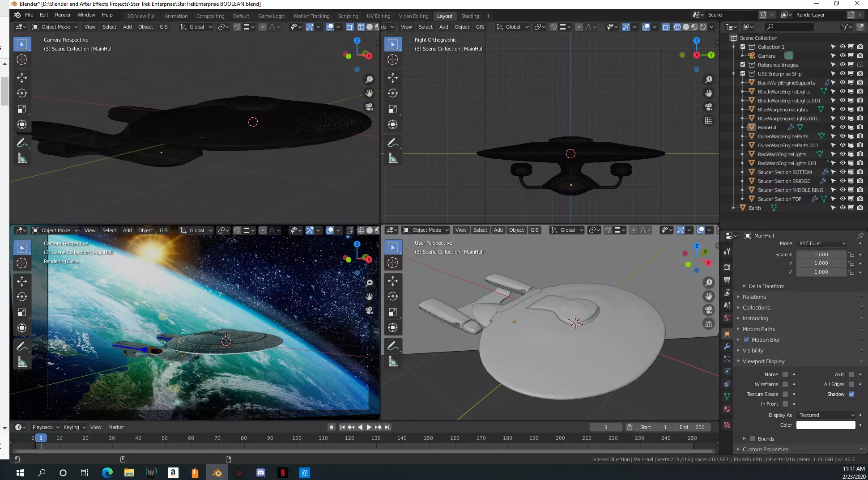This screenshot has height=480, width=868.
Task: Expand the Delta Transform subpanel
Action: 766,286
